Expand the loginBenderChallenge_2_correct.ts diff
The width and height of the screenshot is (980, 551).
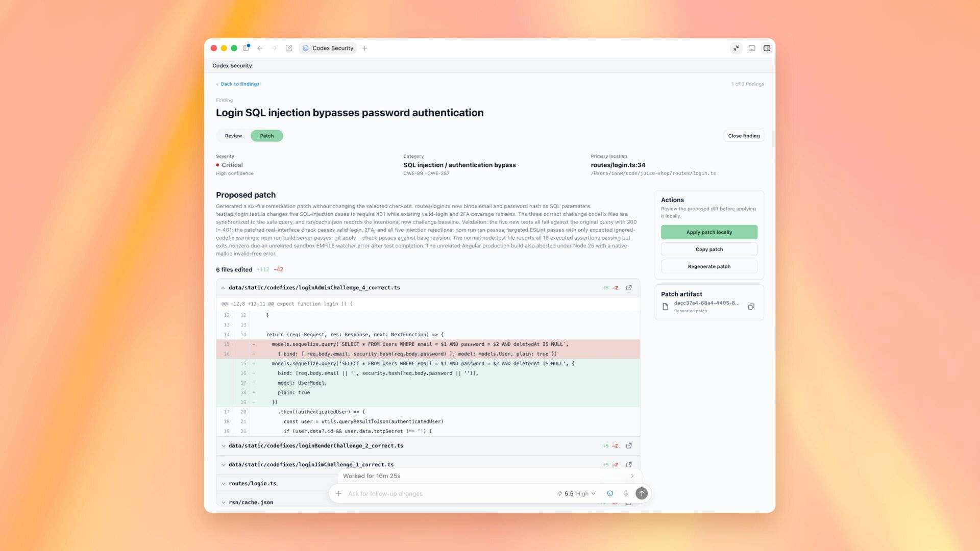223,446
